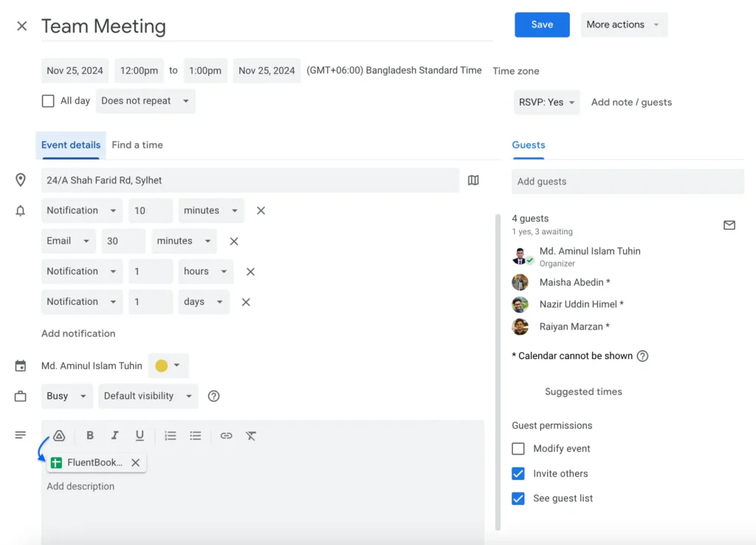Click the Google Drive attachment icon
This screenshot has width=756, height=545.
click(x=59, y=436)
